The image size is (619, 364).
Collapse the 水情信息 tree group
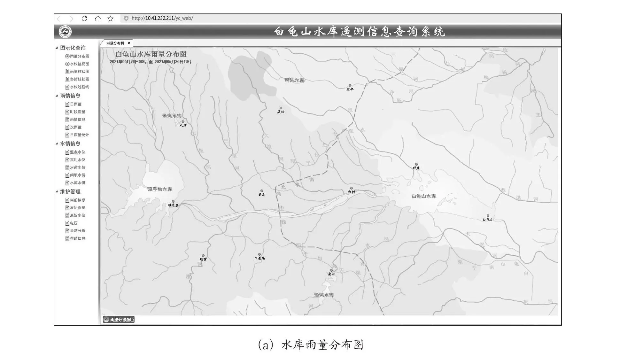(57, 144)
